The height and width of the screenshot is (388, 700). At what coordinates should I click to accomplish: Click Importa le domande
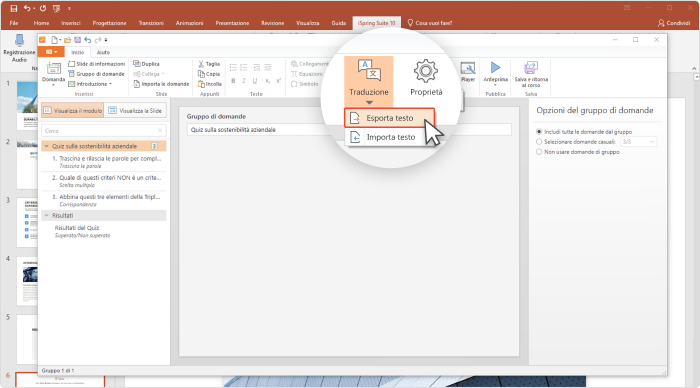[x=161, y=84]
